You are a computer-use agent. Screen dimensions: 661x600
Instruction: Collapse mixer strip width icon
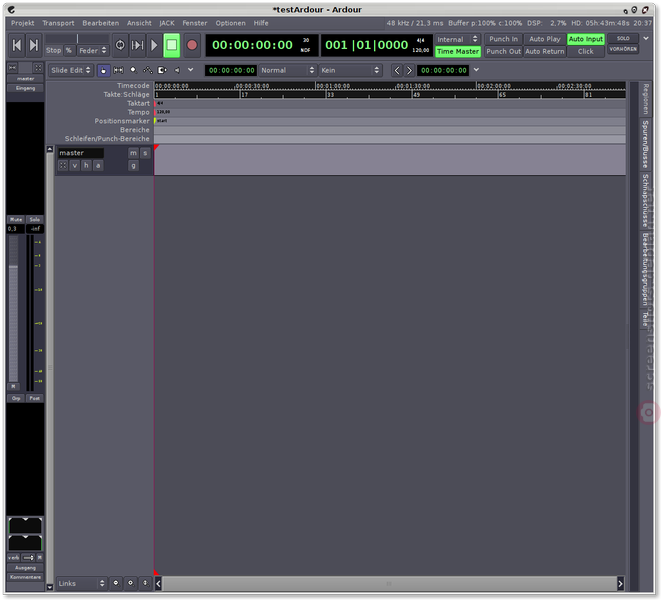point(13,67)
